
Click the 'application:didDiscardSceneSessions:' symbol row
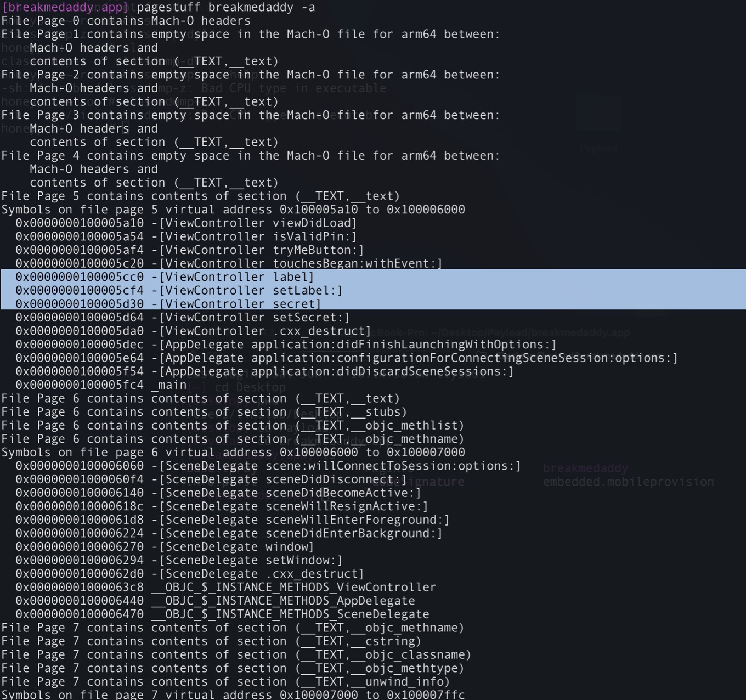click(264, 371)
